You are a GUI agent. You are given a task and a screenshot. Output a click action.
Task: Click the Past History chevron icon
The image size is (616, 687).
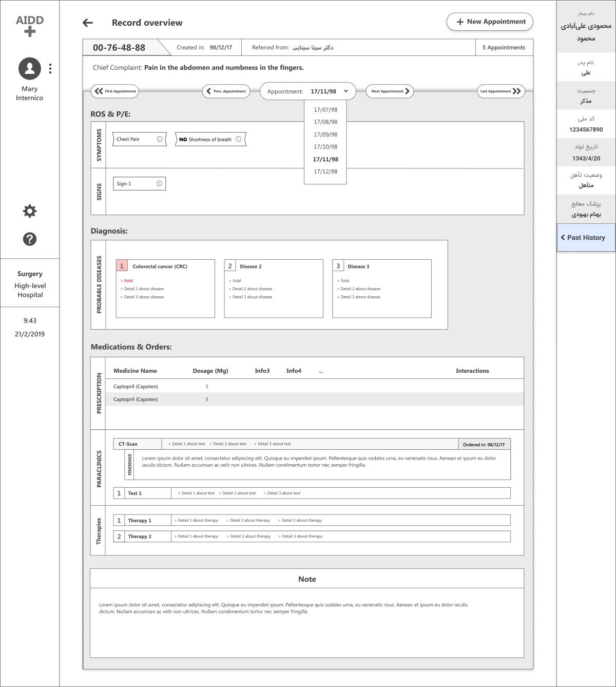[563, 238]
